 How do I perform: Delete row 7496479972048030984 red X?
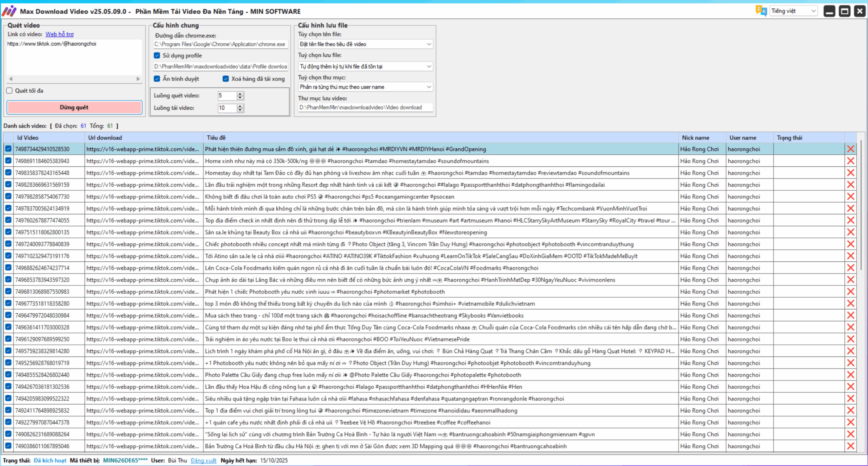click(850, 315)
